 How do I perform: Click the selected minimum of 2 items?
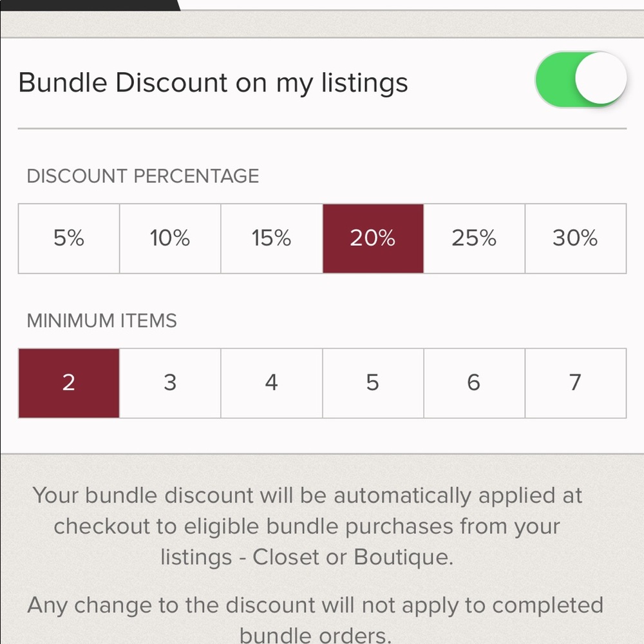tap(69, 383)
